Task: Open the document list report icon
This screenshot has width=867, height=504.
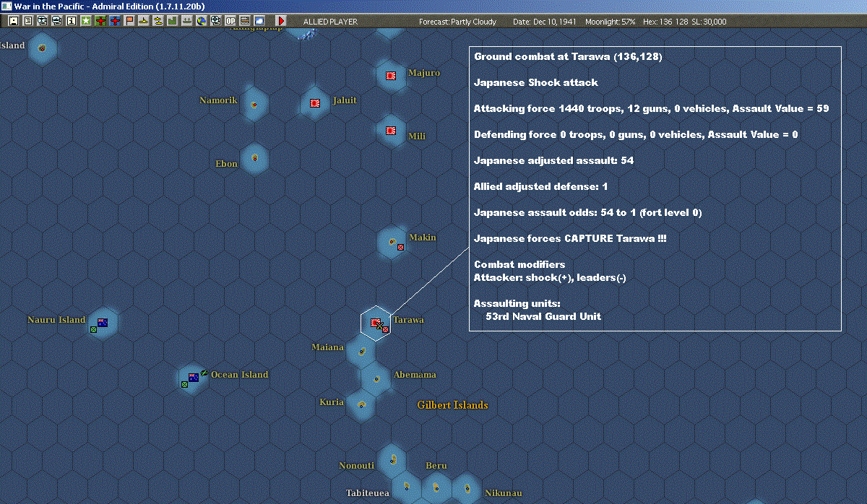Action: tap(27, 21)
